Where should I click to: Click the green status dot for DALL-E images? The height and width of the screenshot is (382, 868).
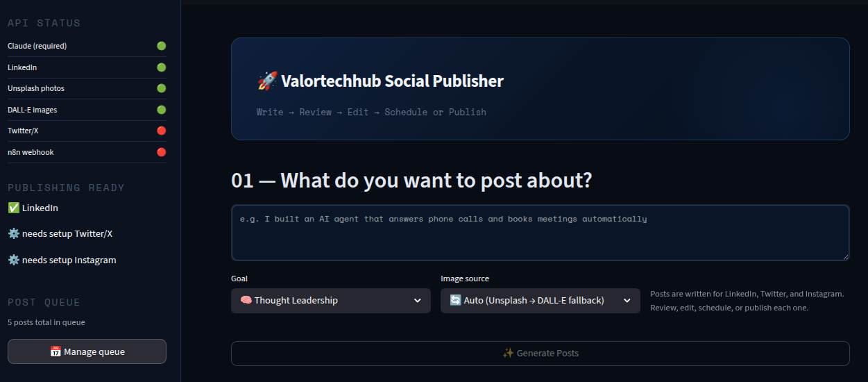tap(161, 110)
